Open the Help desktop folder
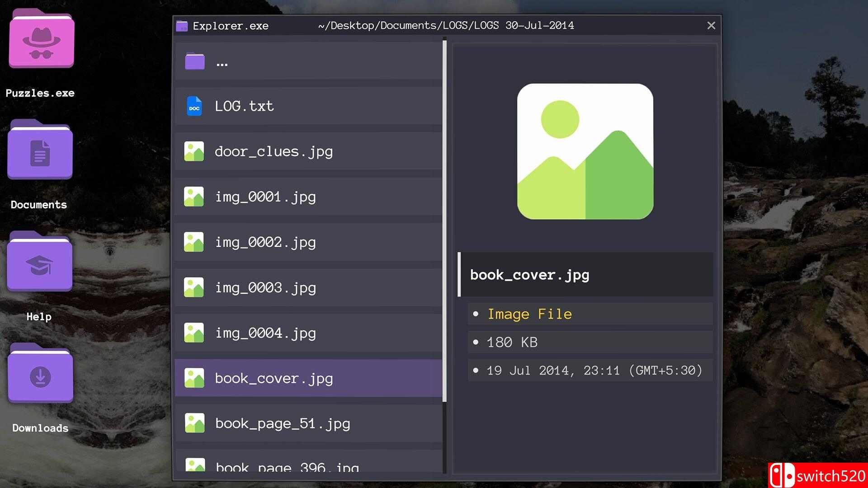The height and width of the screenshot is (488, 868). click(x=40, y=263)
